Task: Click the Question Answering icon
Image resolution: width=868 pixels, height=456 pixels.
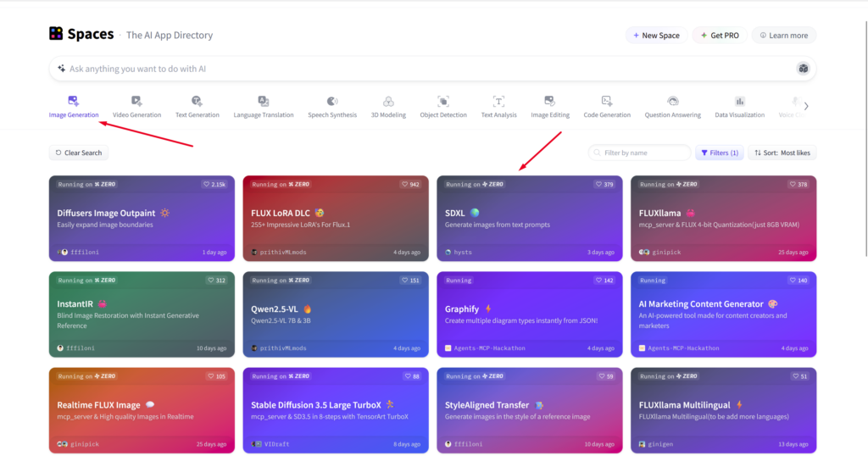Action: (672, 101)
